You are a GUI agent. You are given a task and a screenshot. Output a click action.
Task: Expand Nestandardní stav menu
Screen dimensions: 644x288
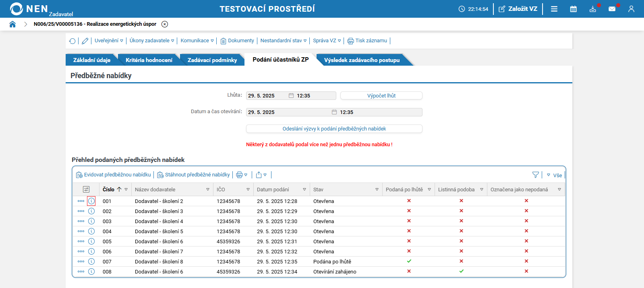284,41
